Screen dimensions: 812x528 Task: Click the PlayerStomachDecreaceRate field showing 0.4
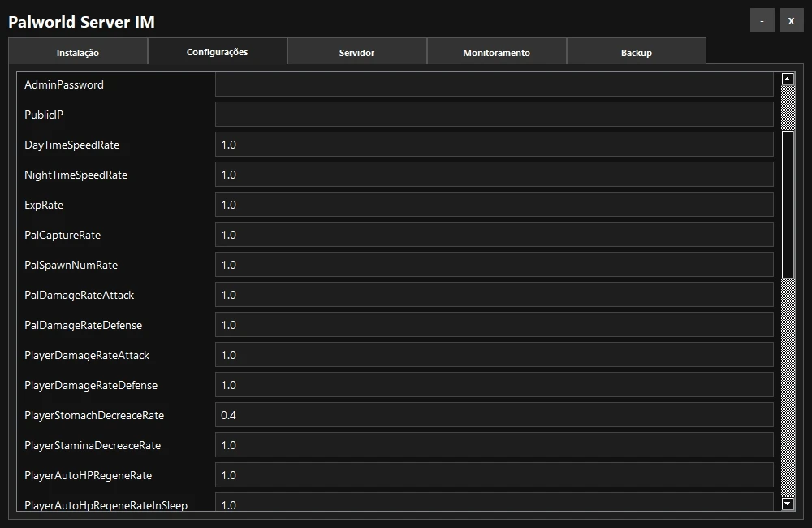pyautogui.click(x=494, y=415)
